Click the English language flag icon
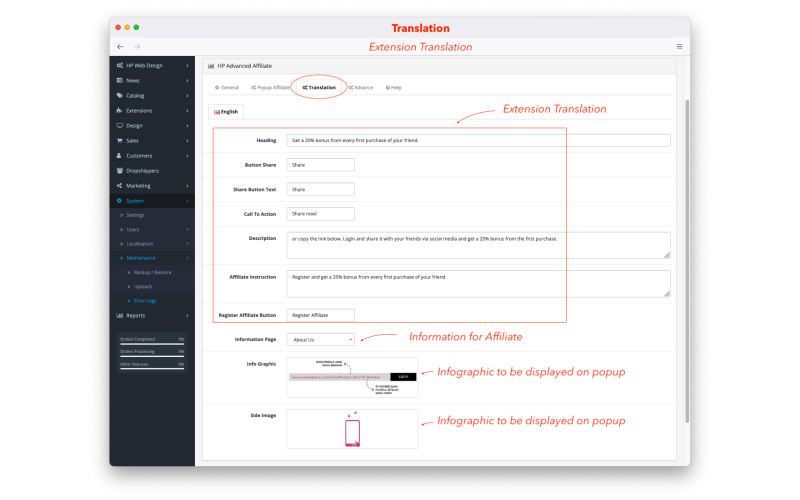This screenshot has height=500, width=800. [x=217, y=112]
